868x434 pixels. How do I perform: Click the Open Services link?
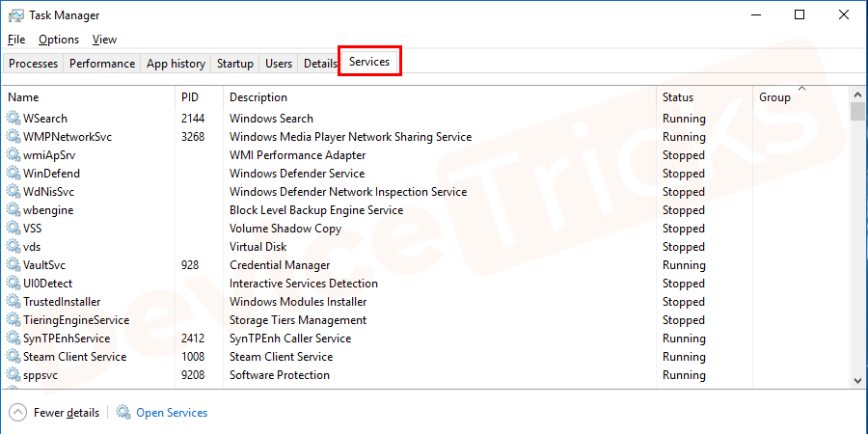[172, 413]
